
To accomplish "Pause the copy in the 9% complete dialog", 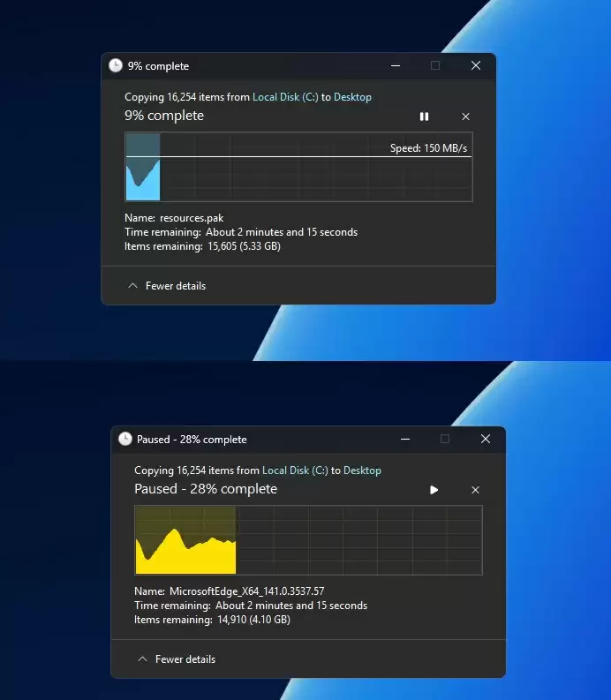I will click(x=424, y=117).
